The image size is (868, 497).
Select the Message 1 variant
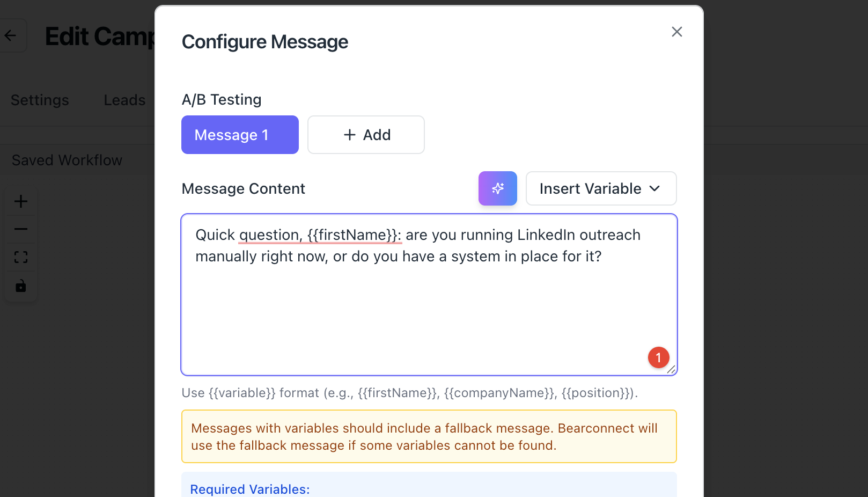click(240, 135)
